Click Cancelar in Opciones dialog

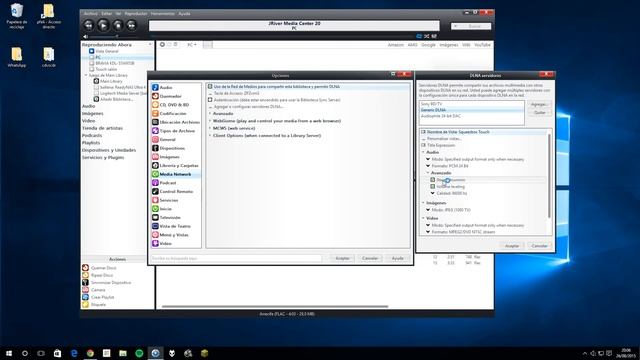tap(370, 258)
